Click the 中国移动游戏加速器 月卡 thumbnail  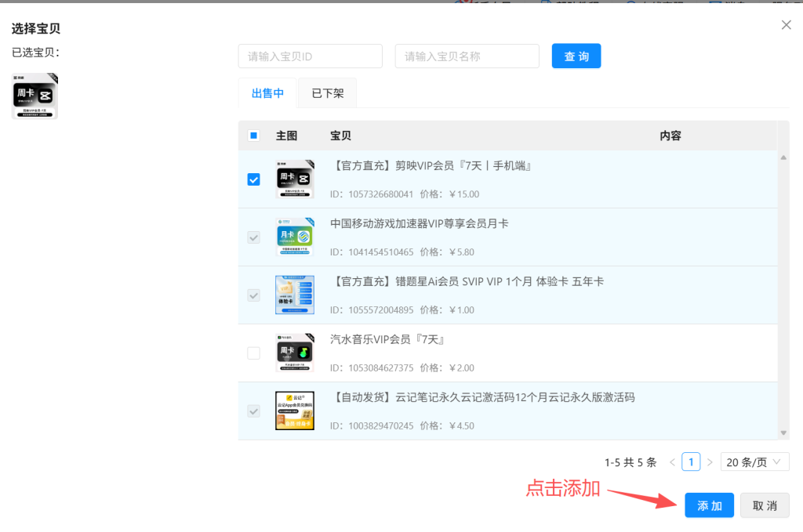[295, 237]
